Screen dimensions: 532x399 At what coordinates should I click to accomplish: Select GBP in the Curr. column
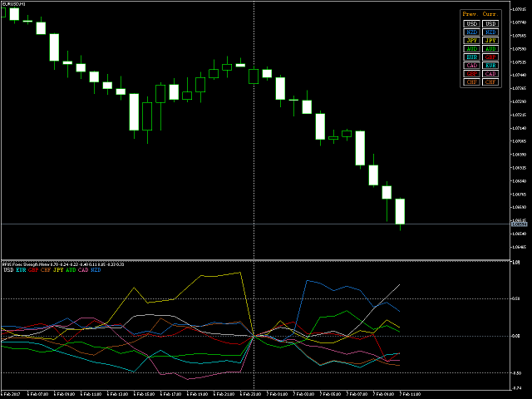(x=491, y=57)
